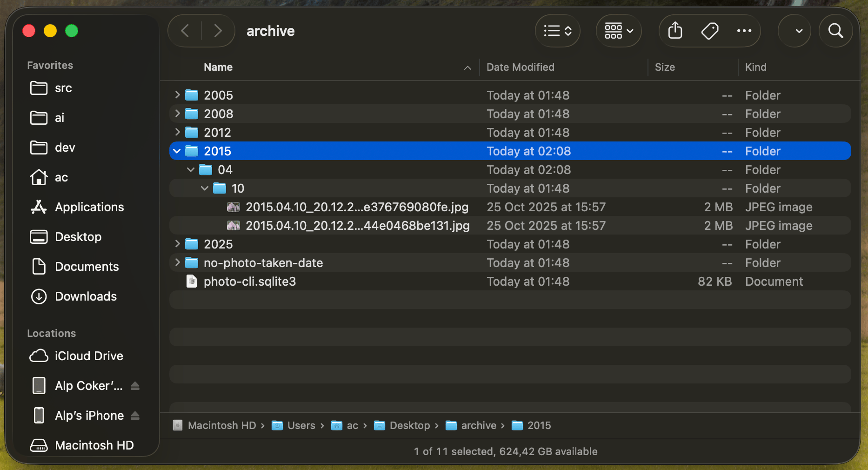Select the 2025 folder icon

point(192,244)
